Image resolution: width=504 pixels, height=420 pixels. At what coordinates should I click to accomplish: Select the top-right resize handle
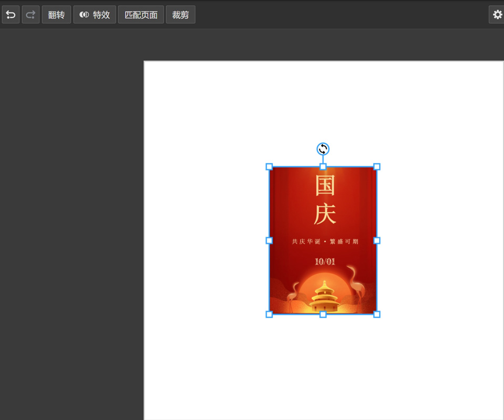pyautogui.click(x=377, y=166)
